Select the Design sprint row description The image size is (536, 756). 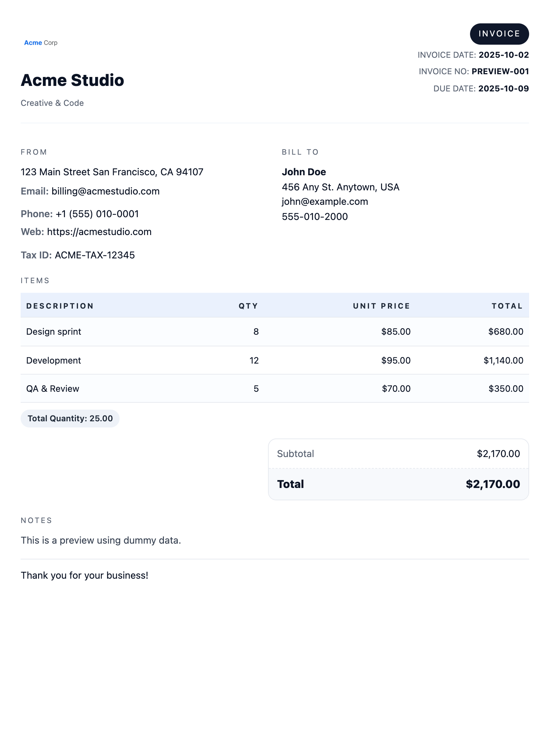(x=54, y=332)
